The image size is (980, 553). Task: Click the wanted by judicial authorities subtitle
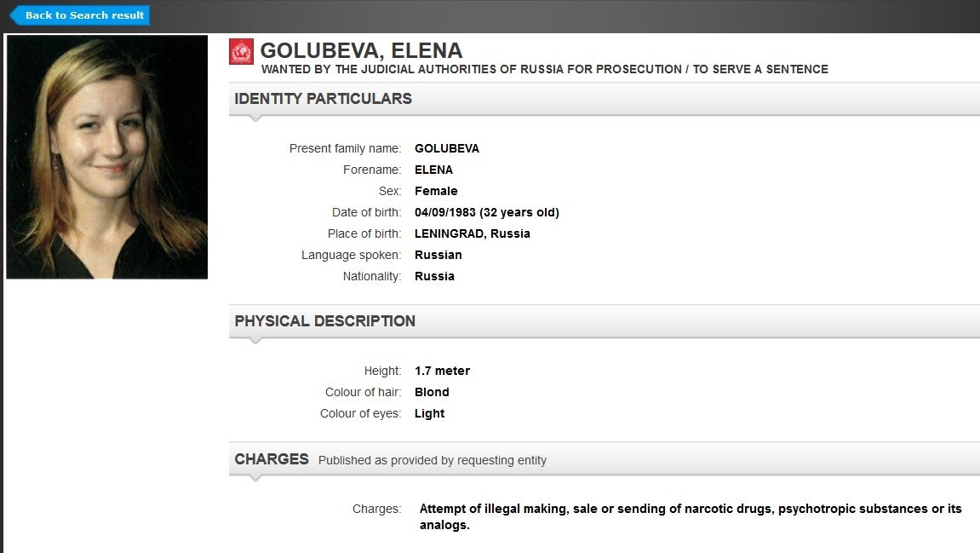click(x=544, y=69)
